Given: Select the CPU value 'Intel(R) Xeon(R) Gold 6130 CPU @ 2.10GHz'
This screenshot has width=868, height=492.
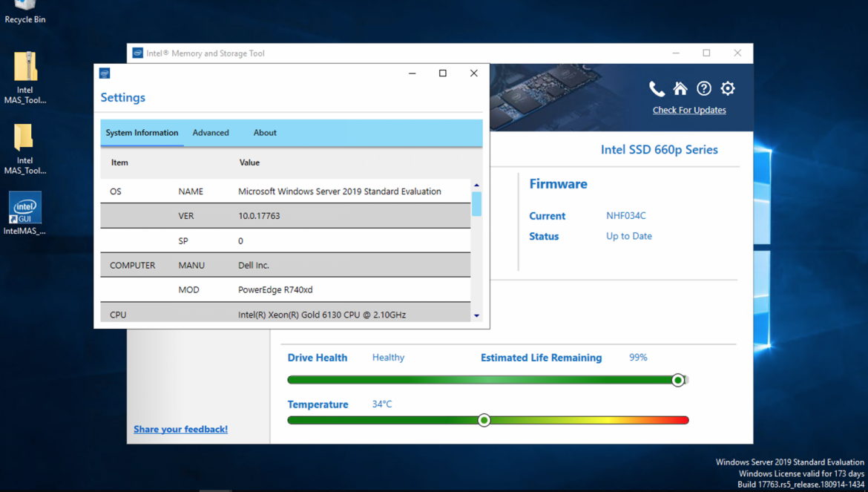Looking at the screenshot, I should (322, 315).
